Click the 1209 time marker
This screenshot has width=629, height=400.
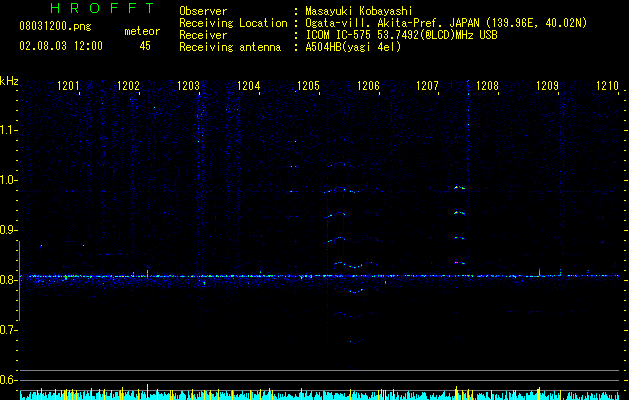pos(547,86)
